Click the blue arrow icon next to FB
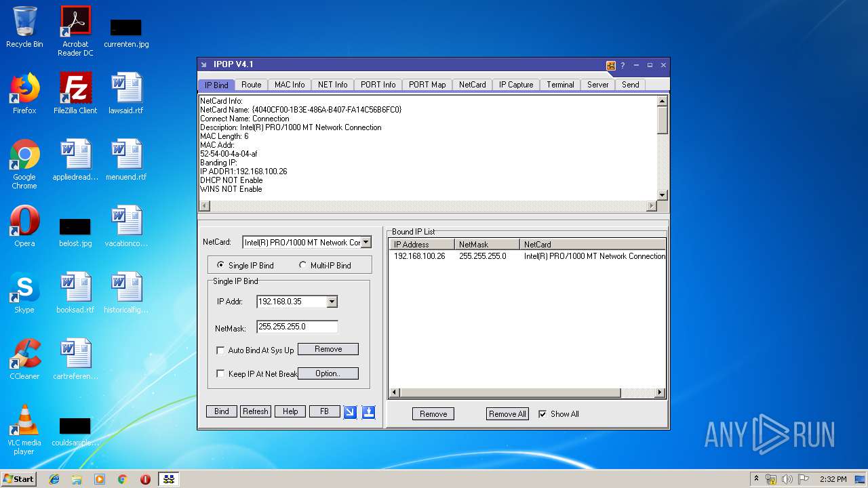Viewport: 868px width, 488px height. point(350,412)
